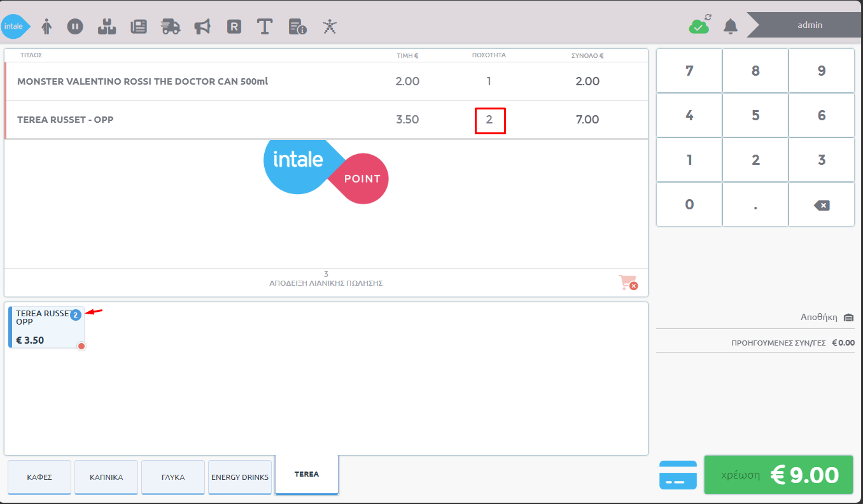
Task: Tap keypad digit 9
Action: [x=822, y=71]
